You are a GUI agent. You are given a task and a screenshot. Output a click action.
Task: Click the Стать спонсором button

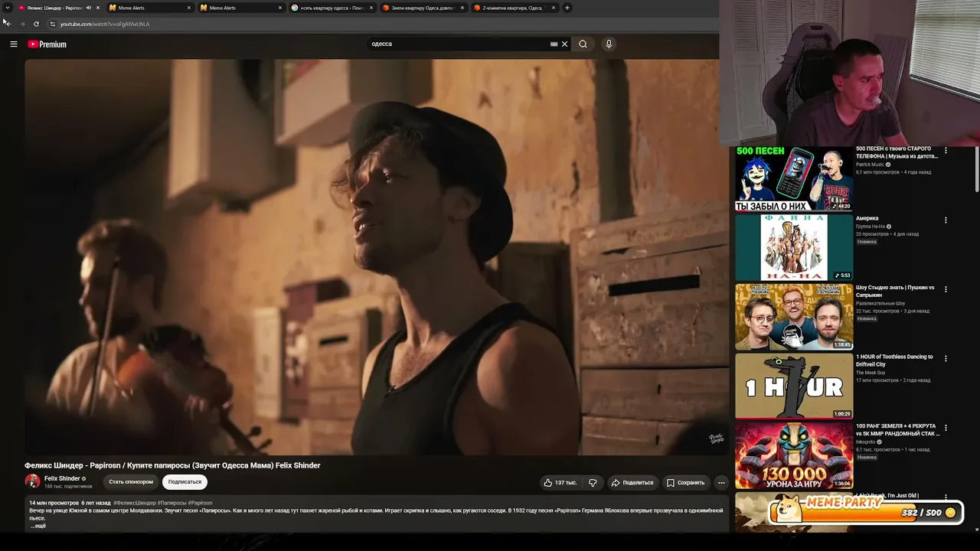point(131,482)
